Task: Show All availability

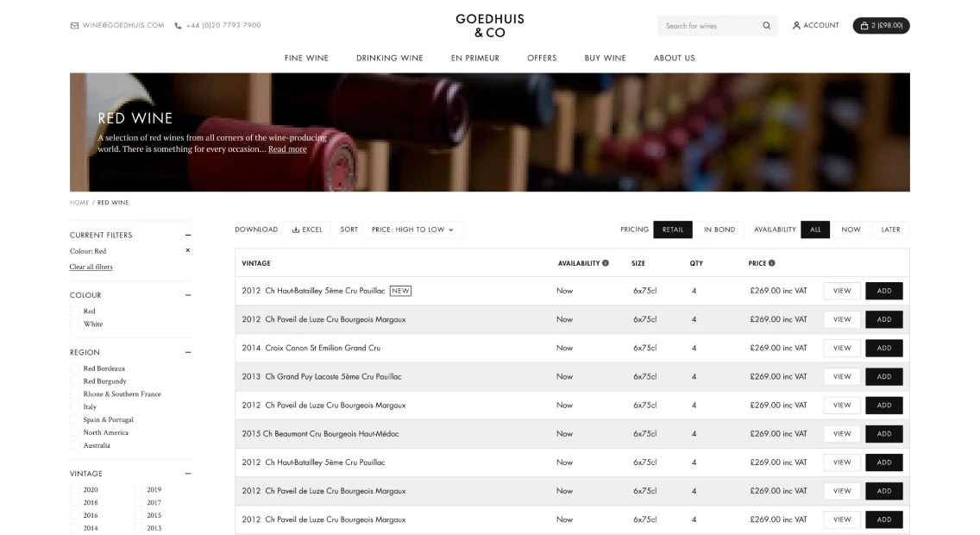Action: [x=815, y=230]
